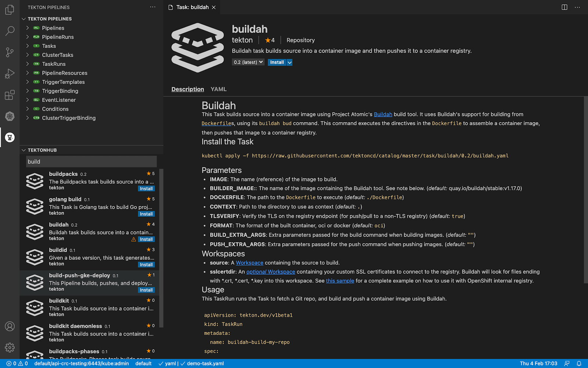Open the Repository link
Image resolution: width=588 pixels, height=368 pixels.
(x=301, y=40)
